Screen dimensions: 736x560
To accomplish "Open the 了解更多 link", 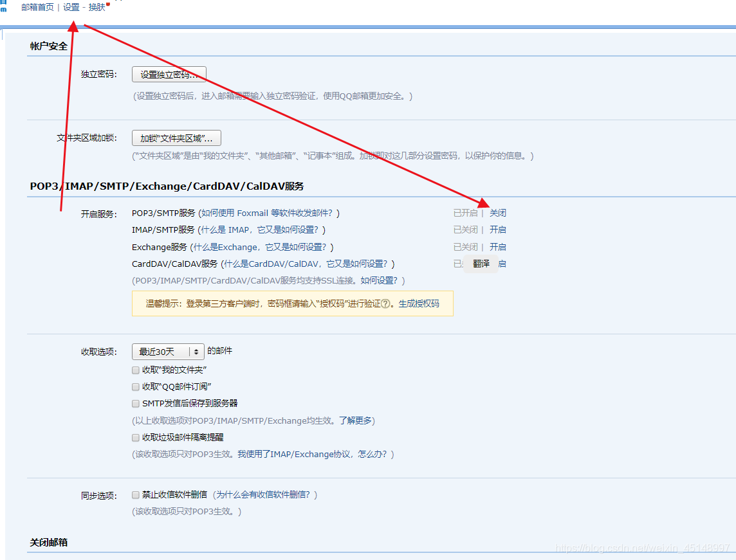I will pyautogui.click(x=355, y=420).
